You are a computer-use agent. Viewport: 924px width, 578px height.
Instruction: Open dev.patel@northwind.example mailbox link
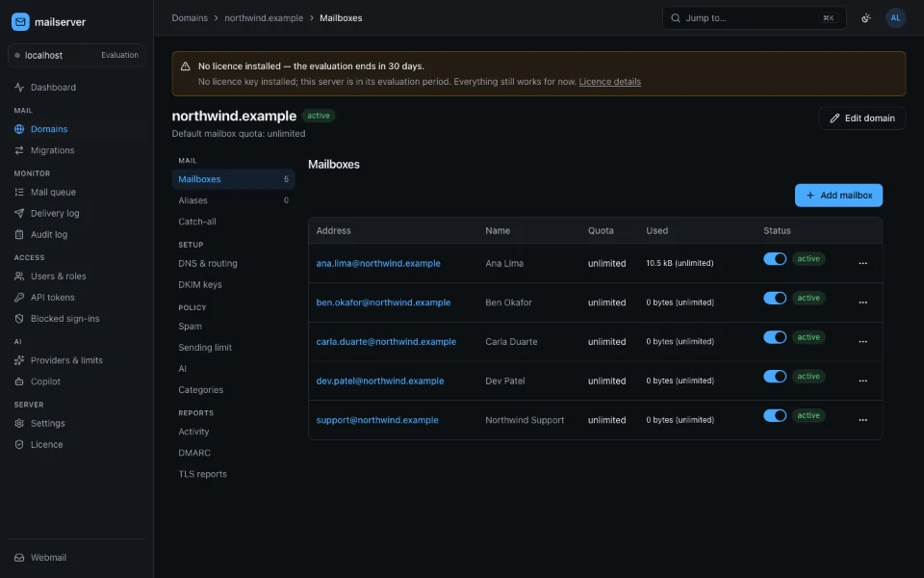pyautogui.click(x=380, y=381)
